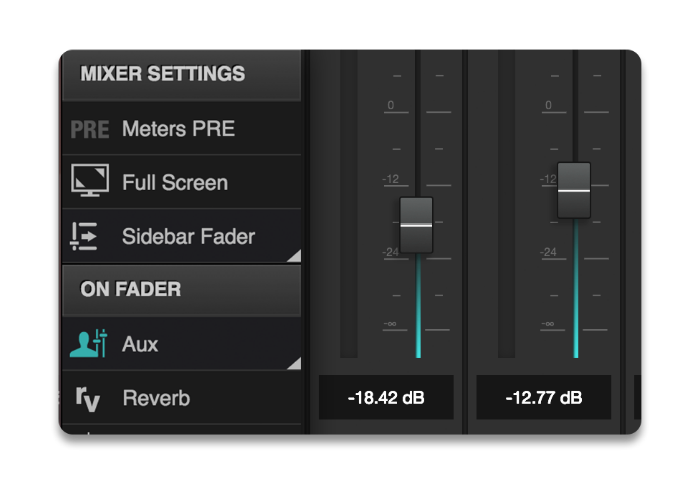Collapse the MIXER SETTINGS section header
The height and width of the screenshot is (500, 700).
pos(181,74)
